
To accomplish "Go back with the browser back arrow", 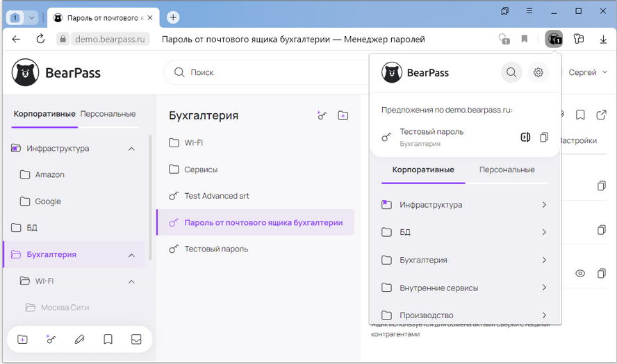I will (16, 39).
